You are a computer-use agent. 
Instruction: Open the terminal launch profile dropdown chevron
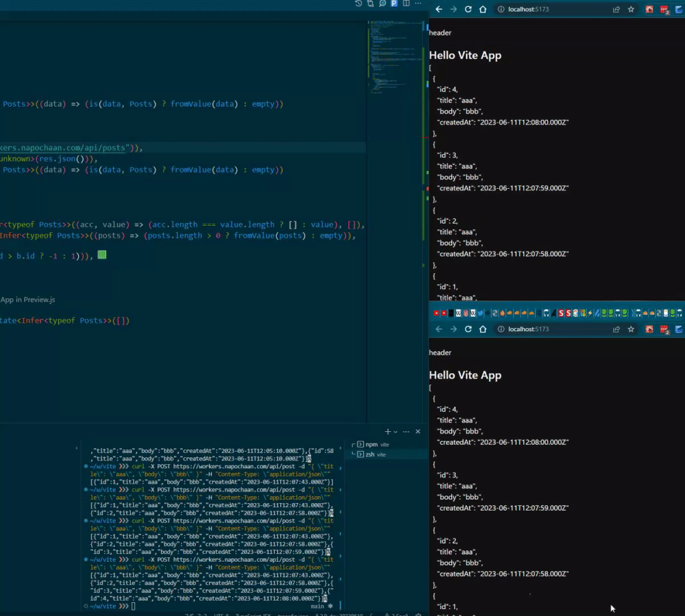coord(395,432)
